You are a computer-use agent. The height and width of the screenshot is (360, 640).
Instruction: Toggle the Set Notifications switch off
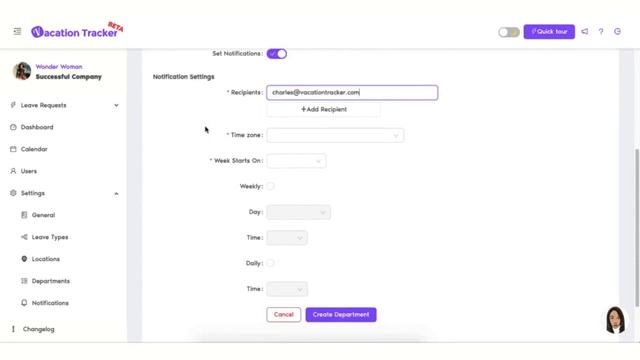coord(277,53)
